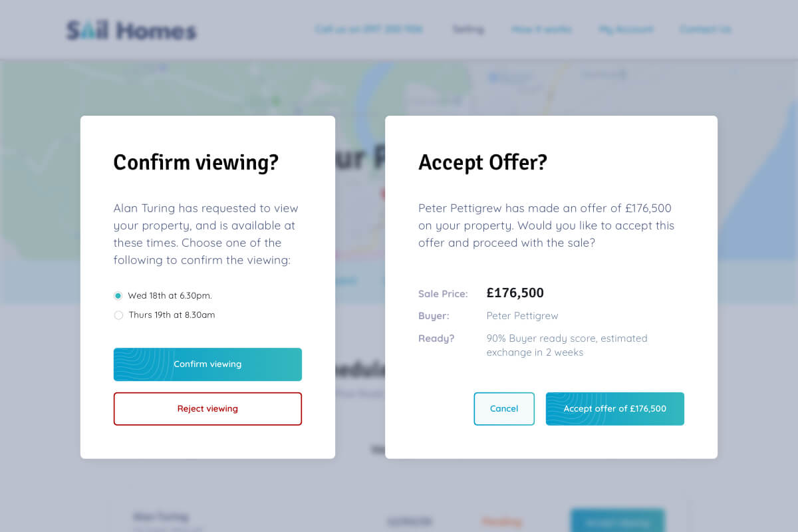Click the buyer name Peter Pettigrew
798x532 pixels.
pyautogui.click(x=522, y=315)
